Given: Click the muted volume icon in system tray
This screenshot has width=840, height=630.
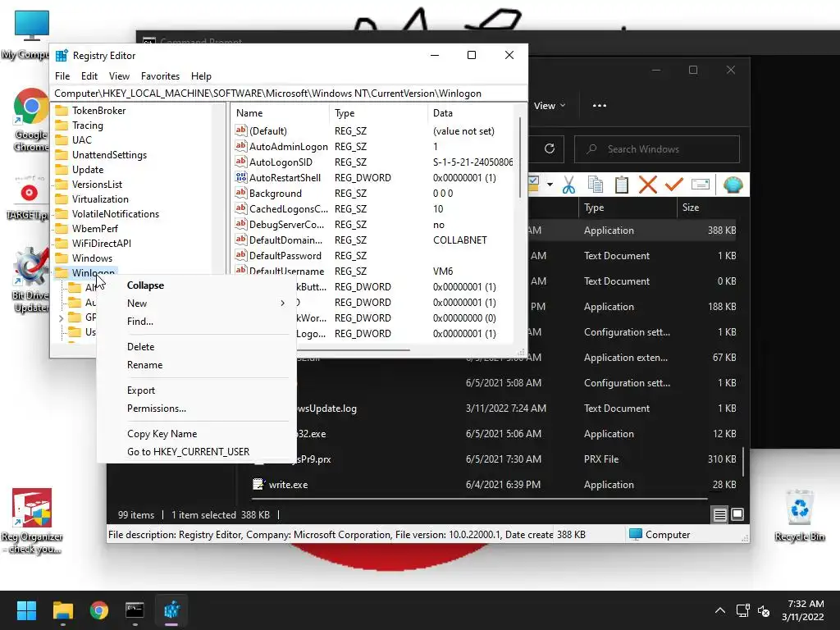Looking at the screenshot, I should coord(764,610).
